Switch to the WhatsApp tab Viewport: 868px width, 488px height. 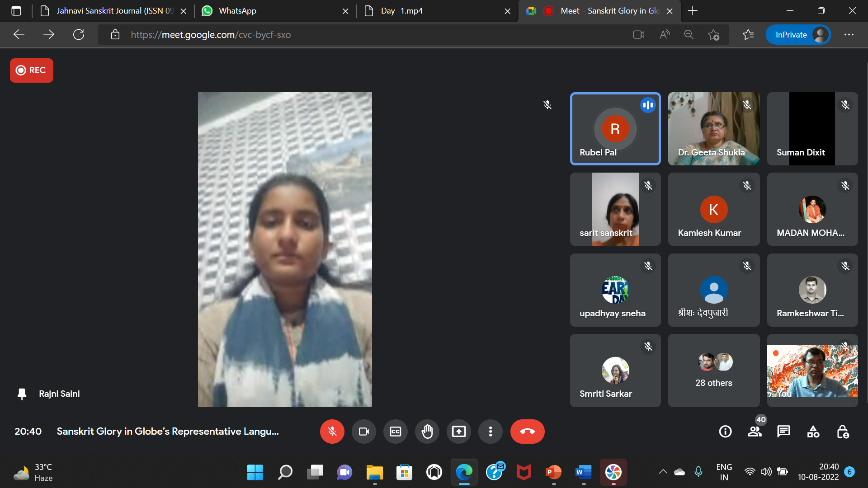pos(237,11)
